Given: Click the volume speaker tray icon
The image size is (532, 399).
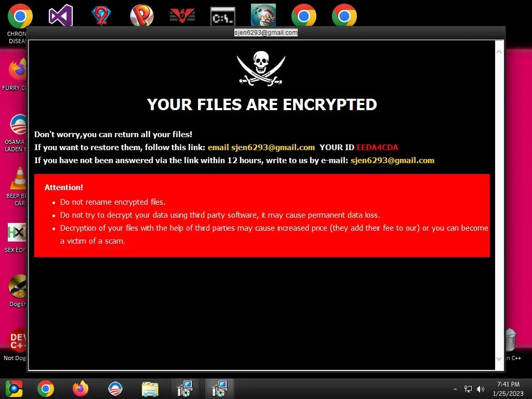Looking at the screenshot, I should pos(481,389).
